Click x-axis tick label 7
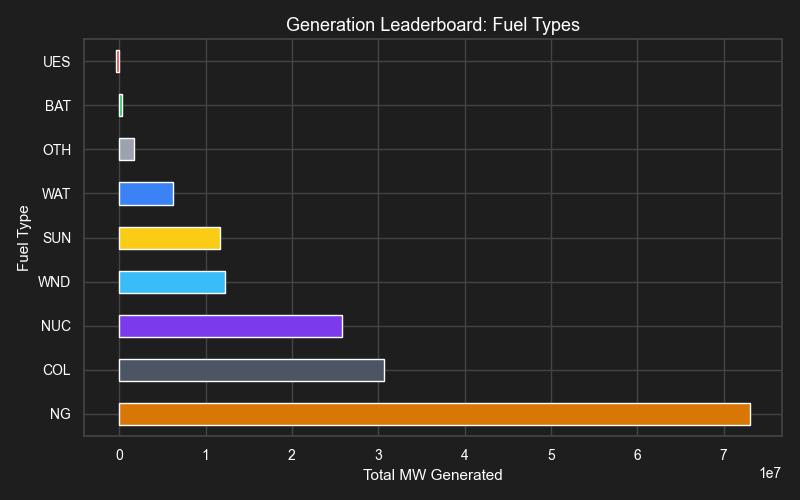The image size is (800, 500). click(723, 455)
